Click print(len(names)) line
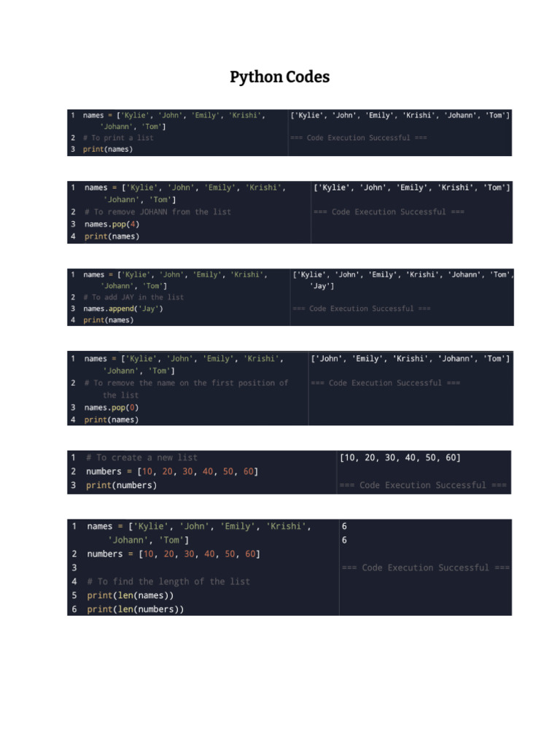Viewport: 560px width, 747px height. tap(130, 595)
